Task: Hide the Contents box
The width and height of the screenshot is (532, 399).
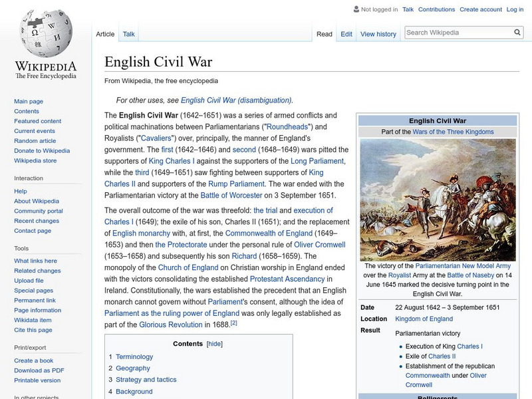Action: pyautogui.click(x=214, y=344)
